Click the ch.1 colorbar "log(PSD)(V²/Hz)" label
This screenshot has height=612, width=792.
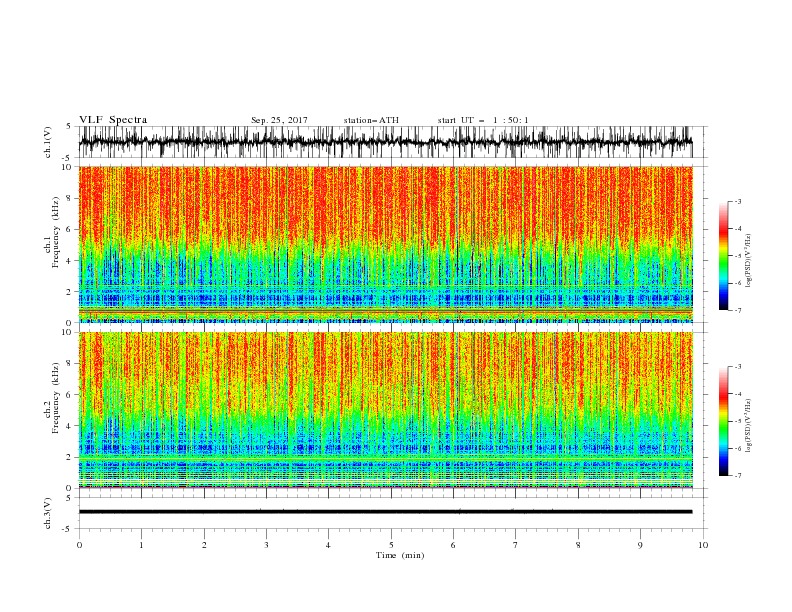pos(749,261)
